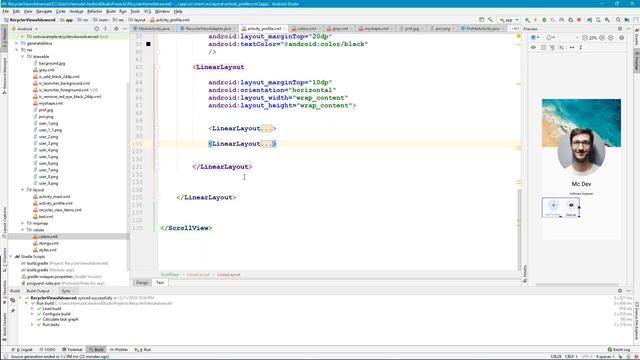This screenshot has height=360, width=640.
Task: Open the File menu
Action: 6,11
